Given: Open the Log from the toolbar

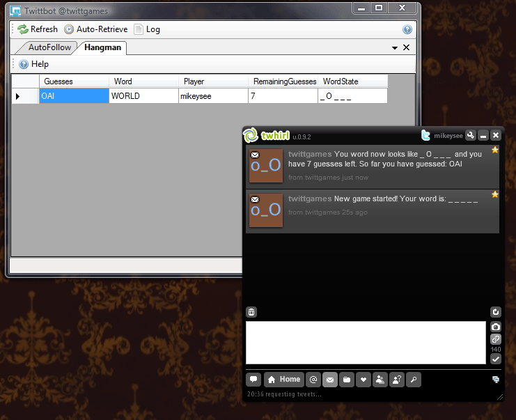Looking at the screenshot, I should [x=147, y=29].
